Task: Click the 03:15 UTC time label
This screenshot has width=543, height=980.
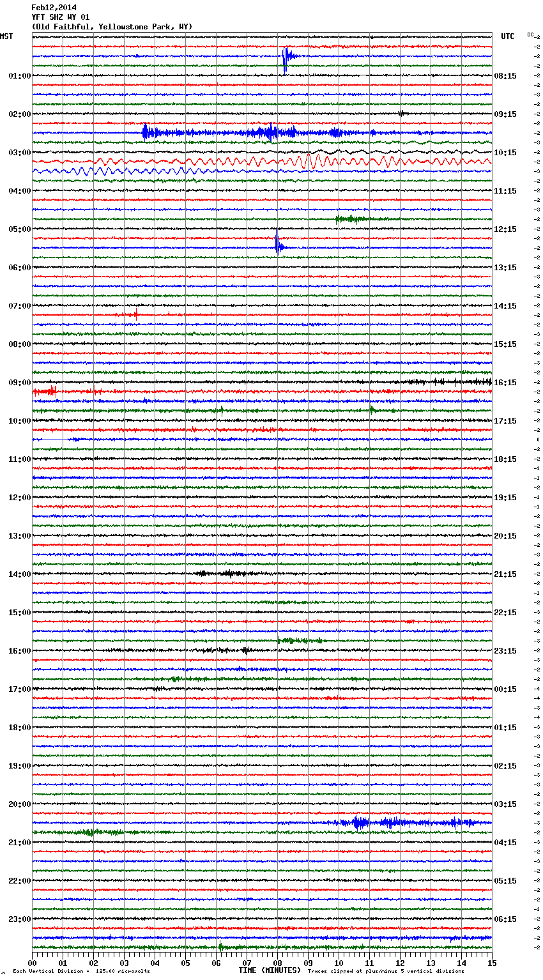Action: 505,804
